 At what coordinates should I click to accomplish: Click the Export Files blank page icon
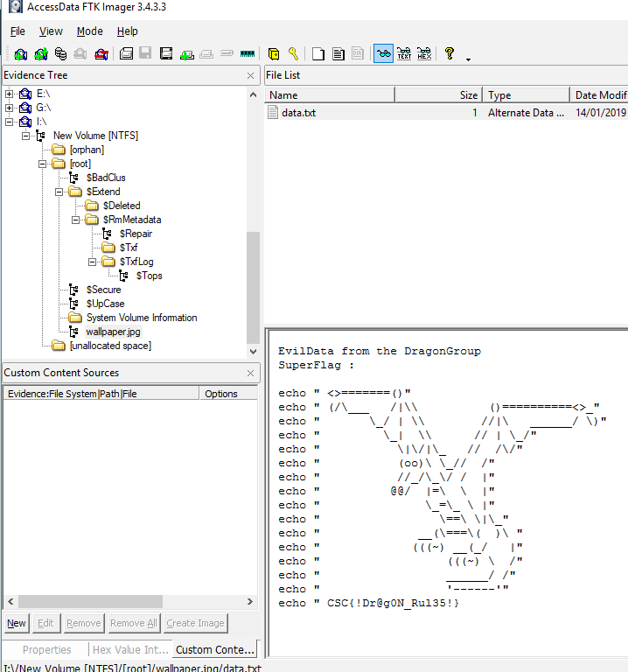(x=317, y=54)
